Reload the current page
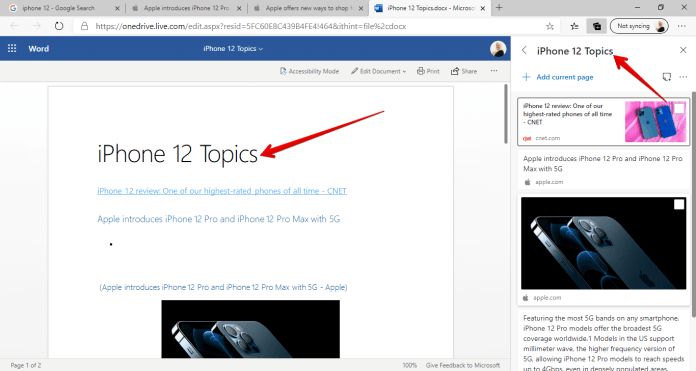 [59, 26]
